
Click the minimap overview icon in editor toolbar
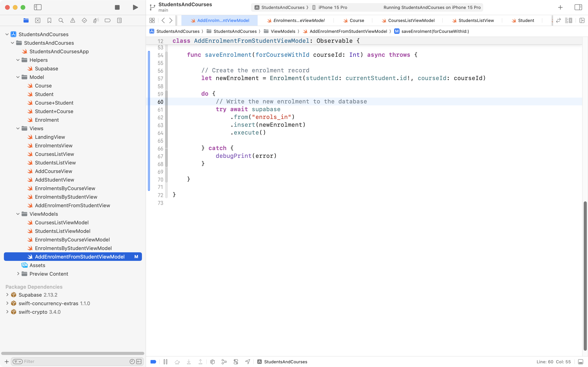pyautogui.click(x=569, y=20)
